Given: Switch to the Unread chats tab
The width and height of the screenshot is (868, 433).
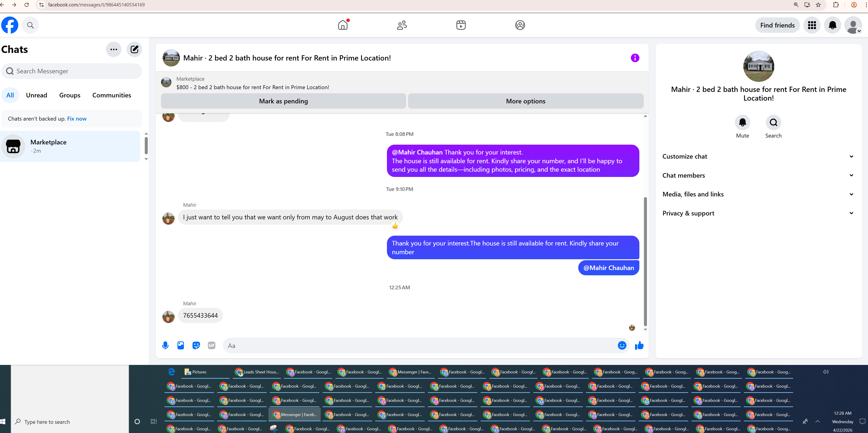Looking at the screenshot, I should pos(36,95).
